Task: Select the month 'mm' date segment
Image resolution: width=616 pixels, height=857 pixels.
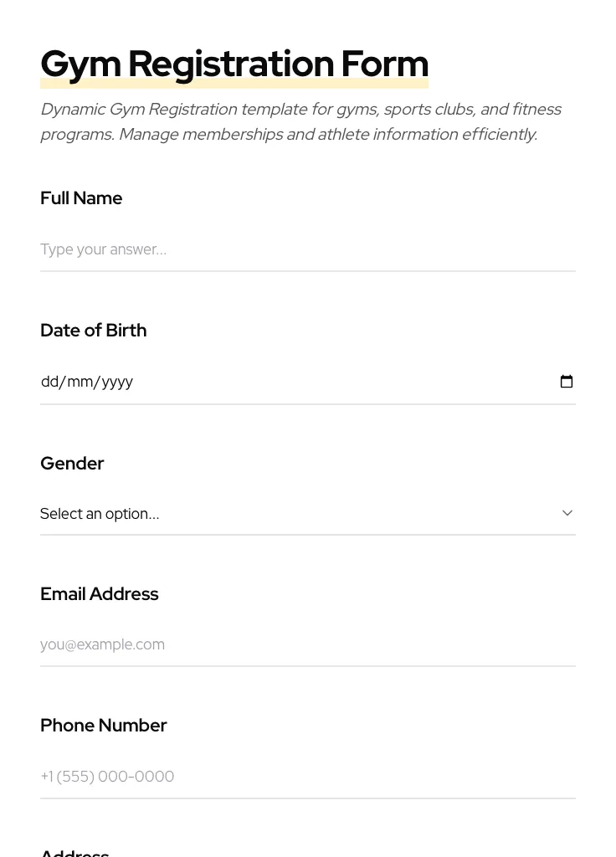Action: click(x=80, y=382)
